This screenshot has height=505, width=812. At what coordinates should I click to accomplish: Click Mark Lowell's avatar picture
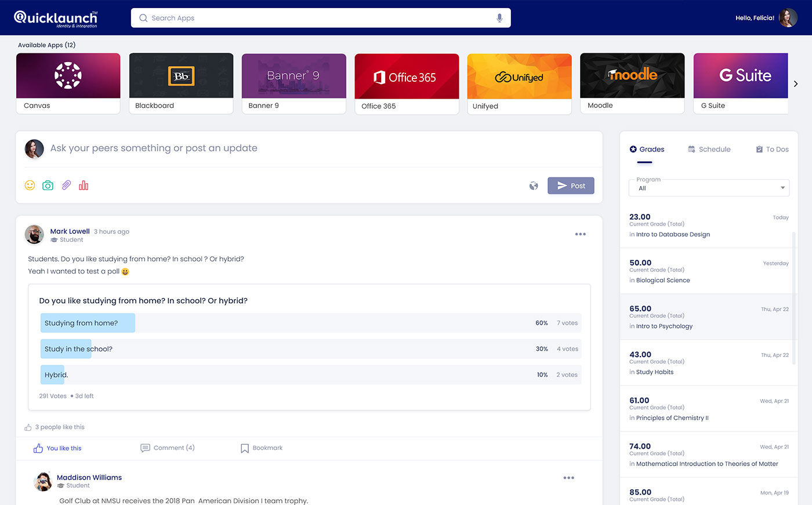(x=34, y=235)
